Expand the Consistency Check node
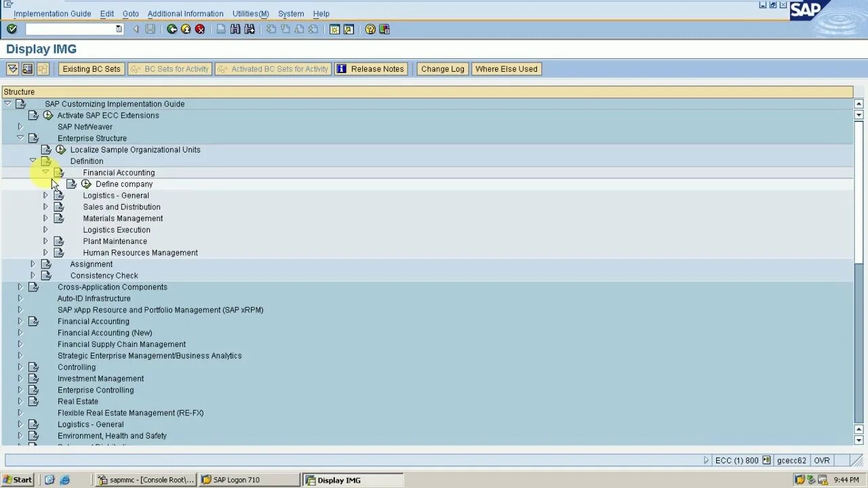The height and width of the screenshot is (488, 868). [33, 275]
